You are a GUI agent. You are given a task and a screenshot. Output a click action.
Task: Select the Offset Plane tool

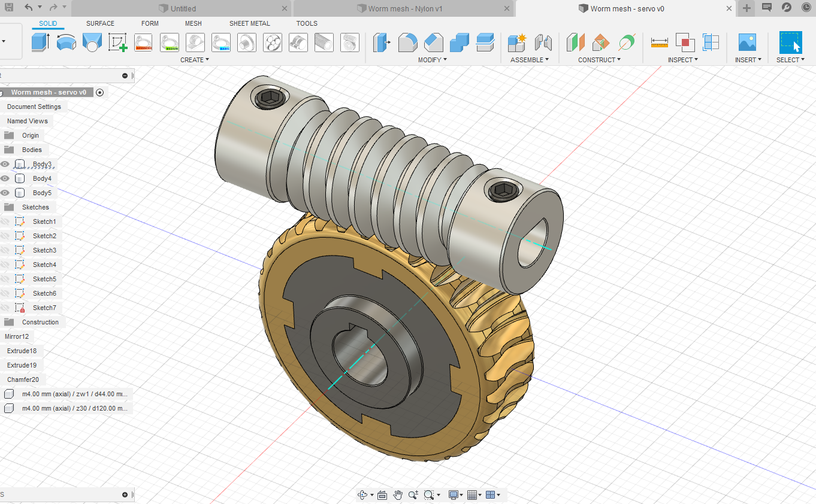click(575, 42)
